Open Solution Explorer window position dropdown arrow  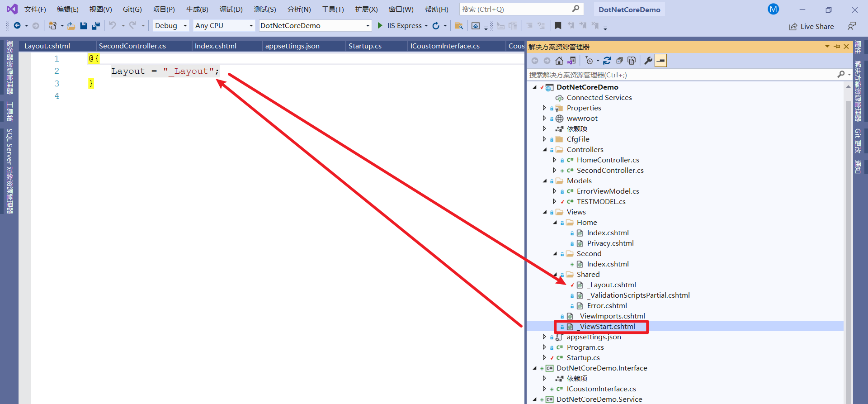click(827, 47)
